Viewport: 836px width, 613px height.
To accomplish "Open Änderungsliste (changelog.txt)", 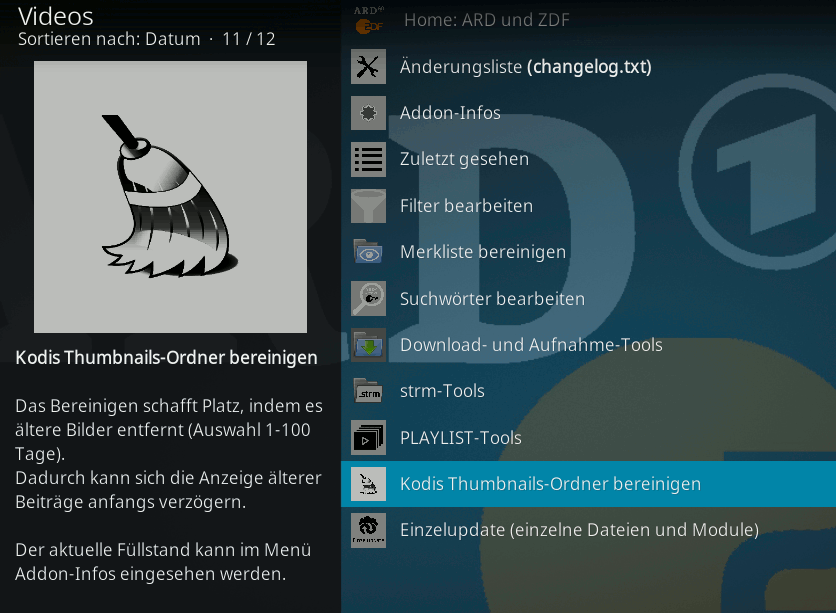I will tap(589, 67).
